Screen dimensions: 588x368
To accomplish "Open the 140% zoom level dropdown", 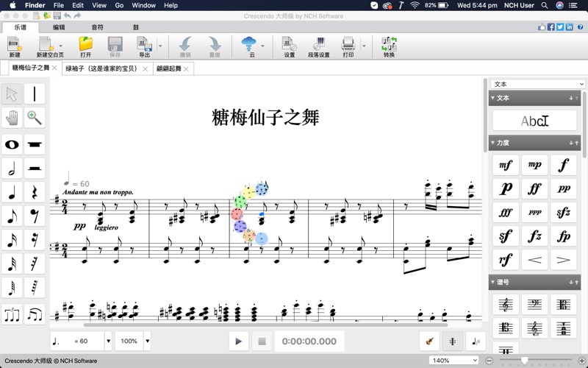I will [x=454, y=361].
